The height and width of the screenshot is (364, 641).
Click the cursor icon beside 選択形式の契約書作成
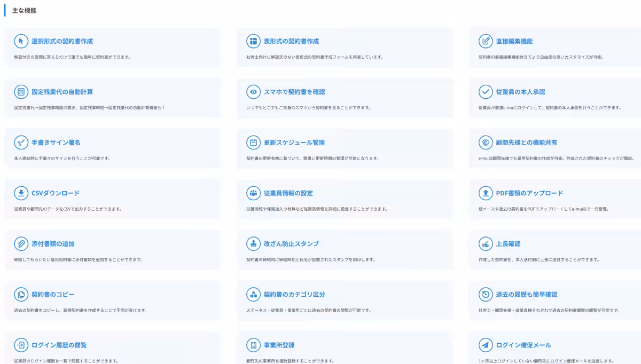(21, 41)
